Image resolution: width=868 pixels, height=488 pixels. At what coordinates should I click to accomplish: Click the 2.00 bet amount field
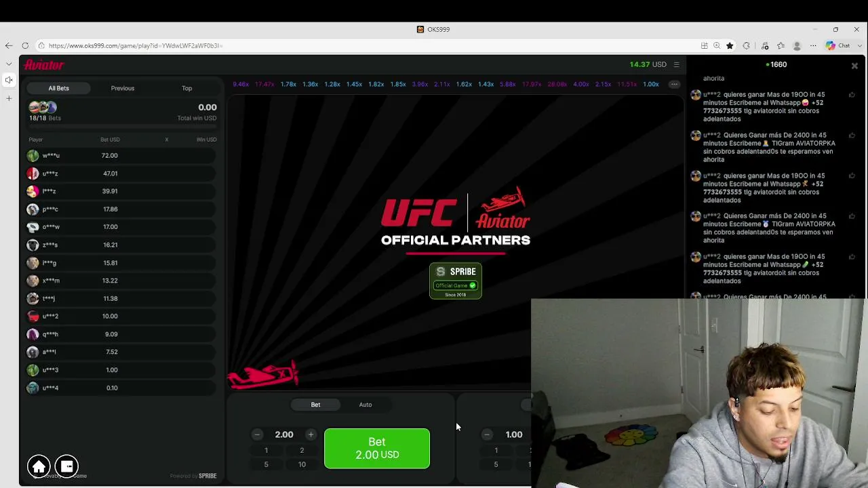click(284, 434)
